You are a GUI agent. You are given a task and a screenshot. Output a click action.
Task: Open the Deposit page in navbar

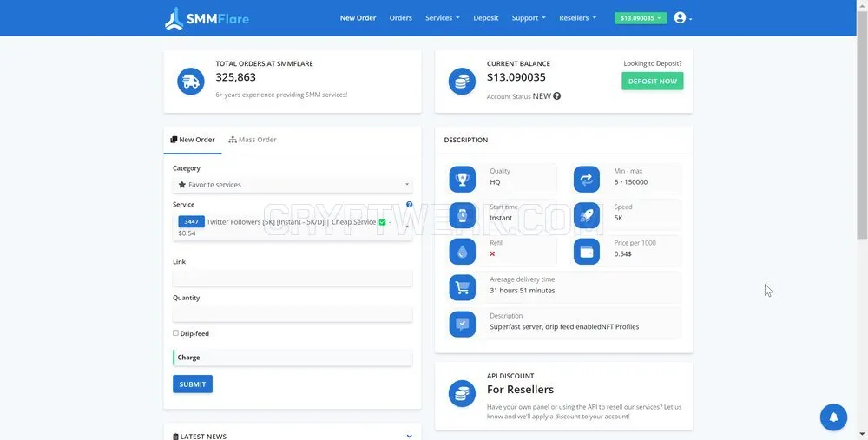(486, 18)
